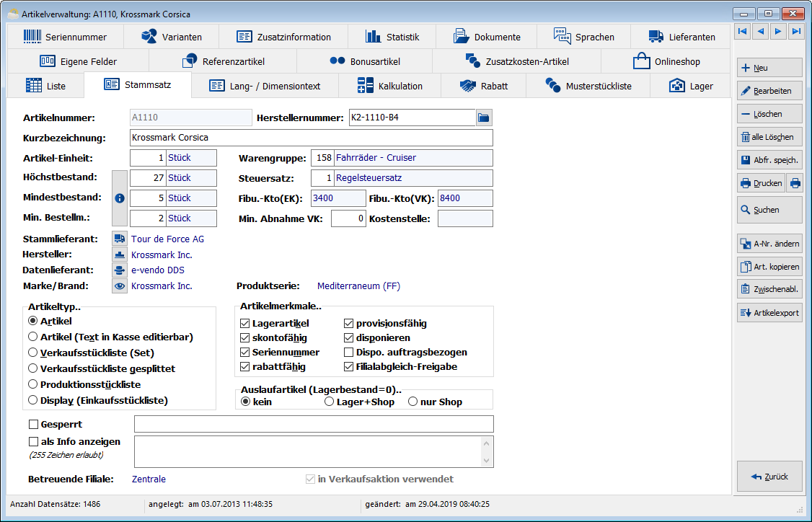812x522 pixels.
Task: Click the A-Nr. ändern button
Action: (x=769, y=244)
